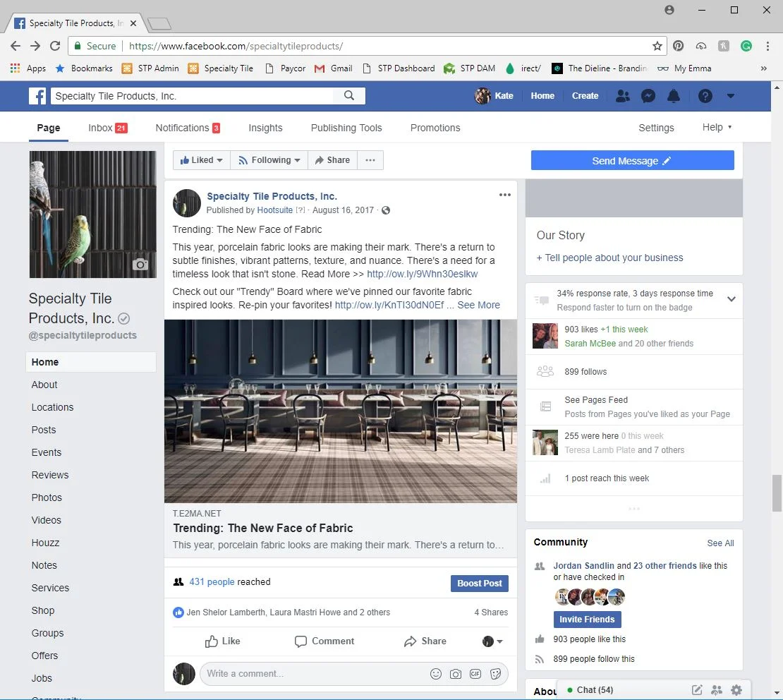The width and height of the screenshot is (783, 700).
Task: Click the Invite Friends button
Action: click(x=587, y=620)
